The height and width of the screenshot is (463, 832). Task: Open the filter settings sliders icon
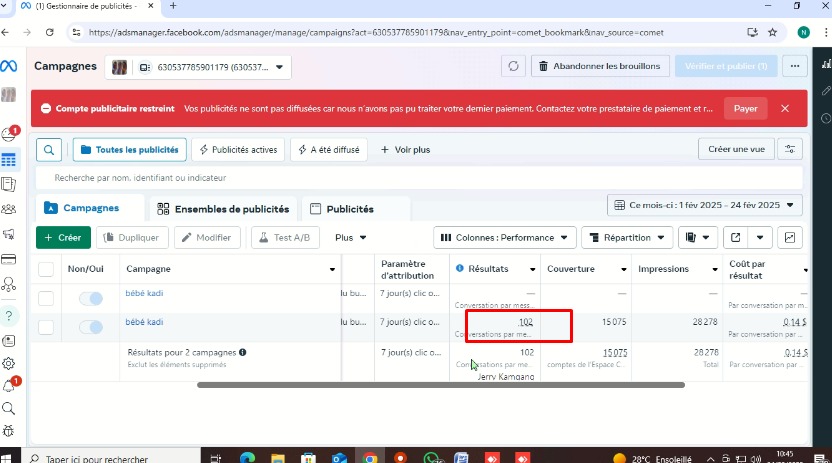coord(790,150)
